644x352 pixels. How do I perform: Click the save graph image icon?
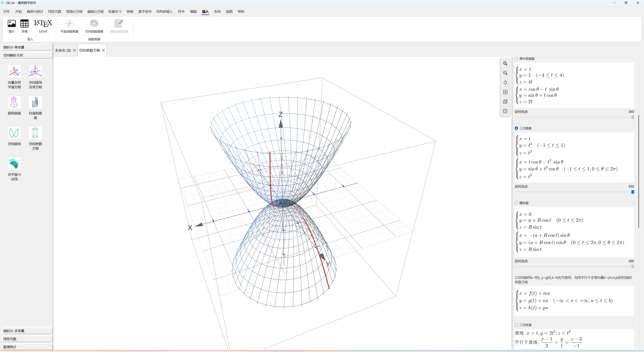(505, 92)
